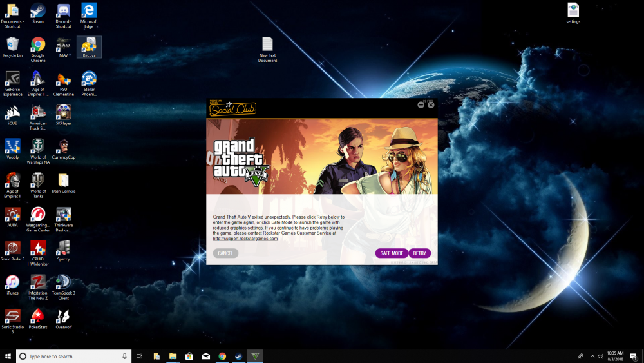Open the CurrencyCop icon
Viewport: 644px width, 363px height.
[63, 149]
